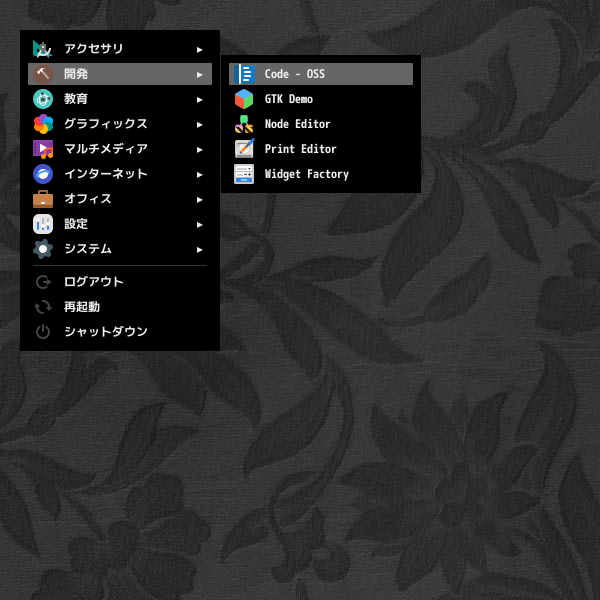Choose シャットダウン to power off
The width and height of the screenshot is (600, 600).
pyautogui.click(x=120, y=332)
